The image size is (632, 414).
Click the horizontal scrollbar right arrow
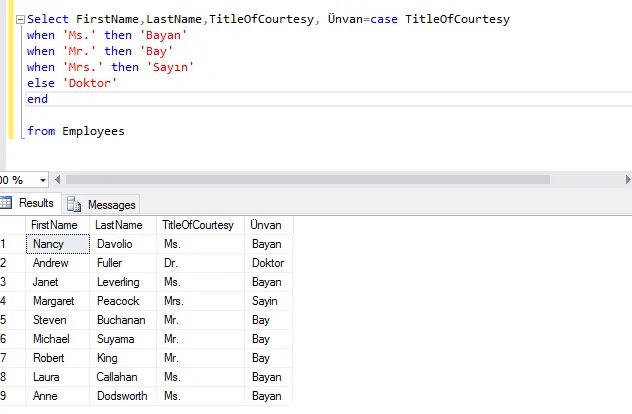tap(628, 180)
